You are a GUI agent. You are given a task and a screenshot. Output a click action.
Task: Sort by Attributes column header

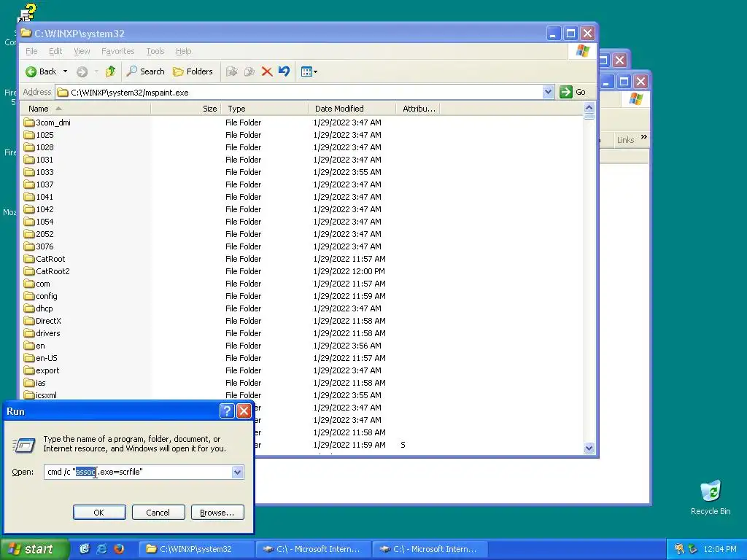418,109
